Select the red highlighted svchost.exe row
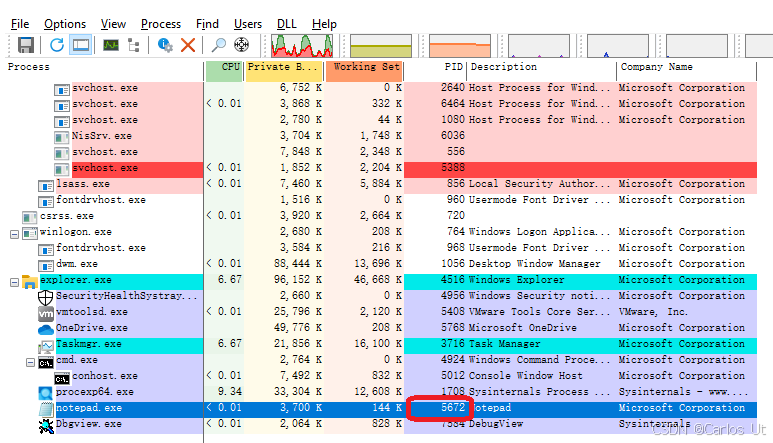Image resolution: width=773 pixels, height=443 pixels. 381,168
